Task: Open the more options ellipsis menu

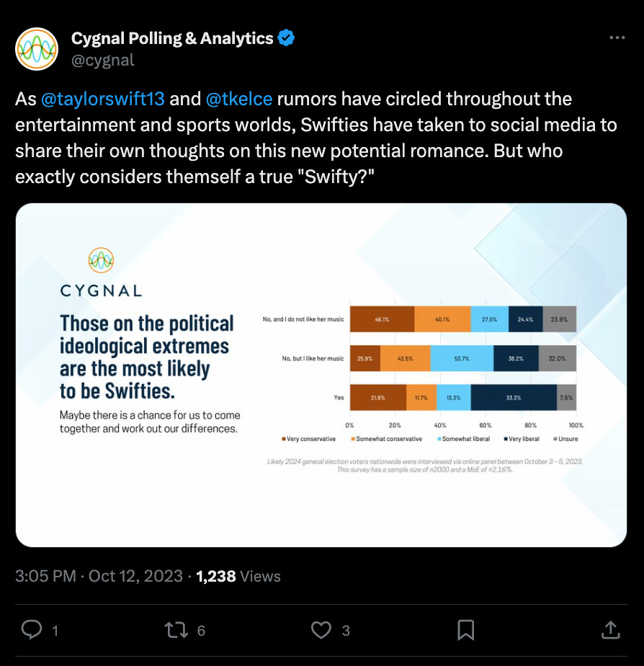Action: (x=617, y=37)
